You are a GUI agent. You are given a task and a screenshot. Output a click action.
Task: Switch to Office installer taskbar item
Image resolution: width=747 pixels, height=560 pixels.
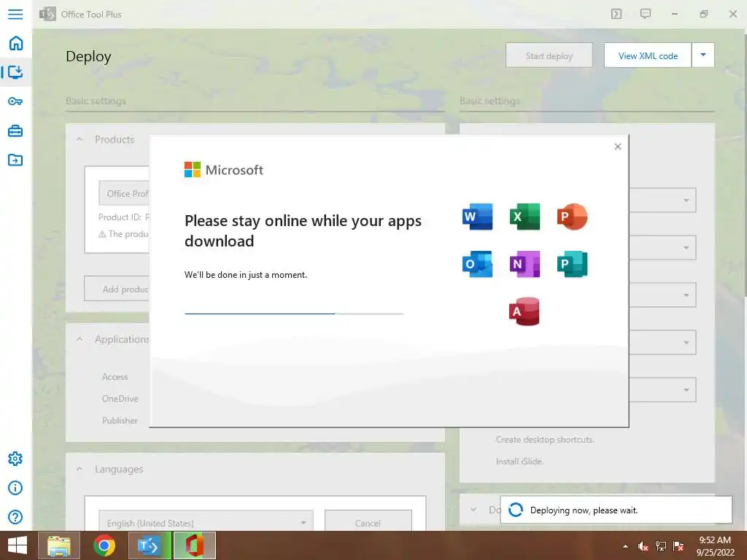pos(194,545)
